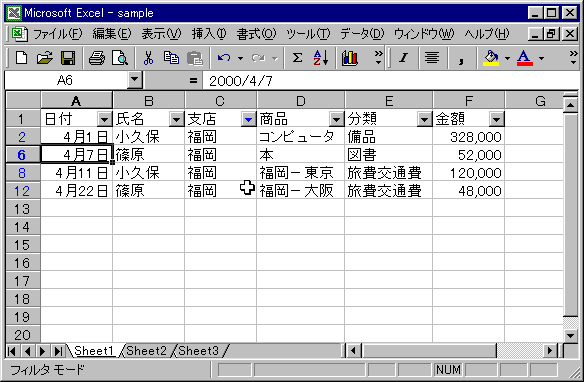The image size is (584, 382).
Task: Jump to first sheet tab arrow
Action: pyautogui.click(x=12, y=351)
